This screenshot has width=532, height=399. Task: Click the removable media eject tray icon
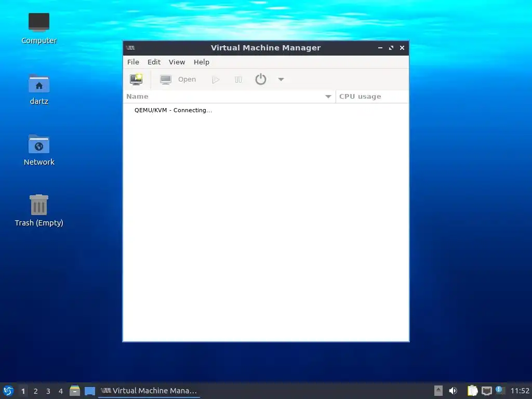click(438, 391)
